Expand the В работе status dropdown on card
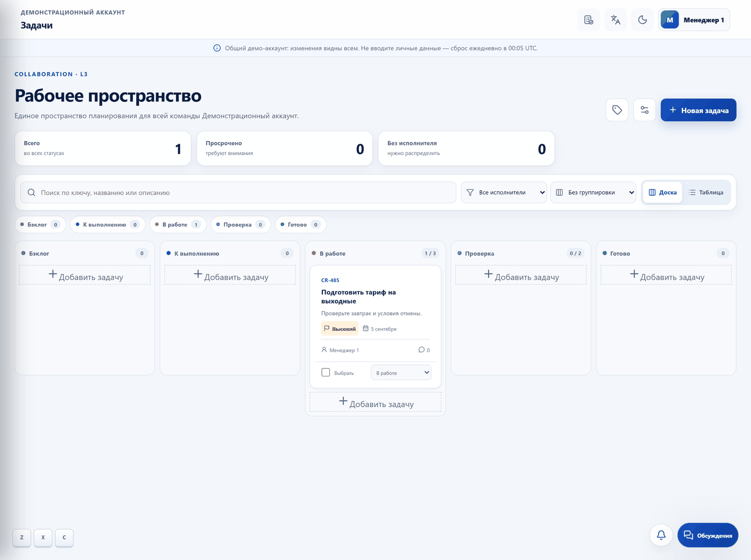Image resolution: width=751 pixels, height=560 pixels. pos(401,373)
